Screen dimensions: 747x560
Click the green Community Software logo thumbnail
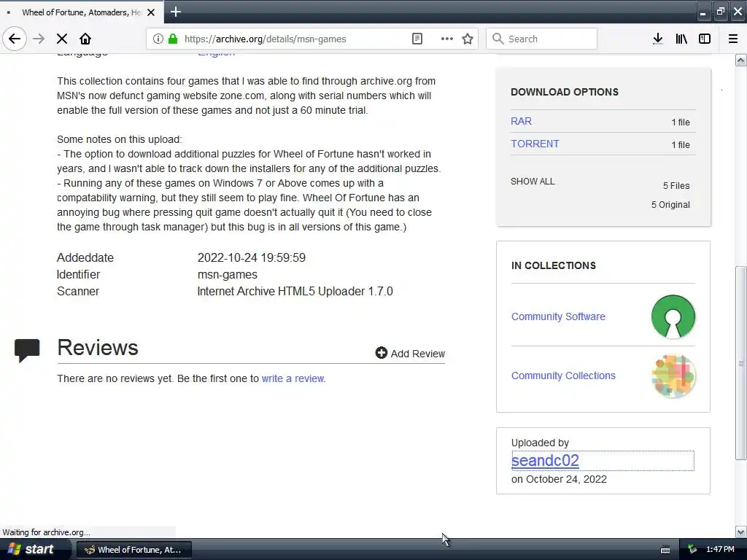673,316
